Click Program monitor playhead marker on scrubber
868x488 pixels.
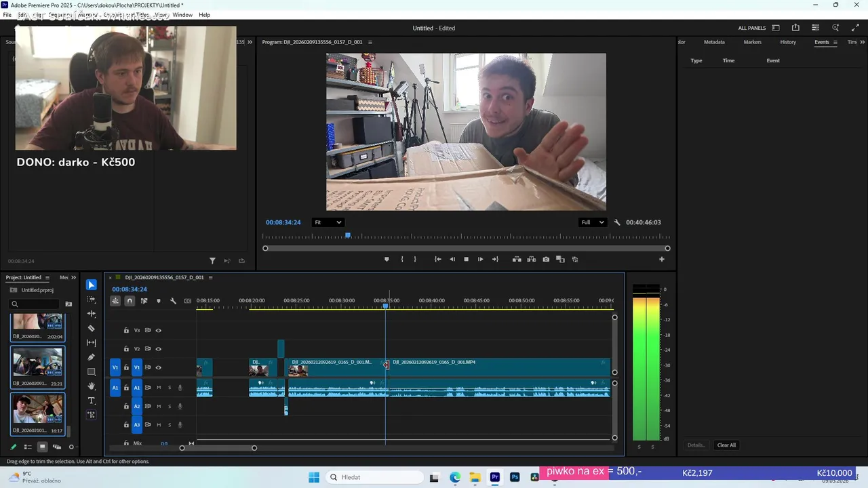348,235
